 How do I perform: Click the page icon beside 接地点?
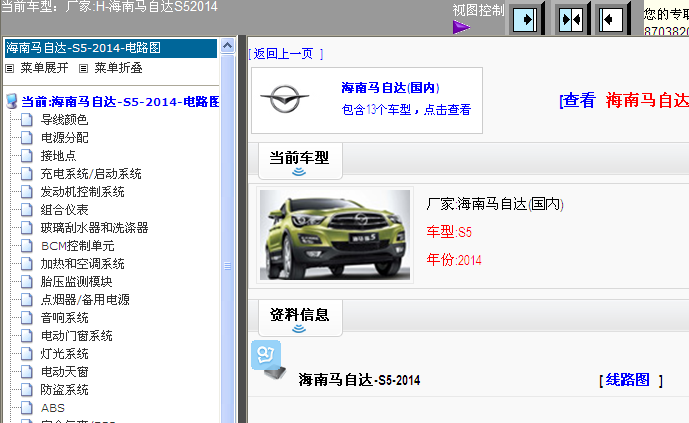tap(27, 155)
